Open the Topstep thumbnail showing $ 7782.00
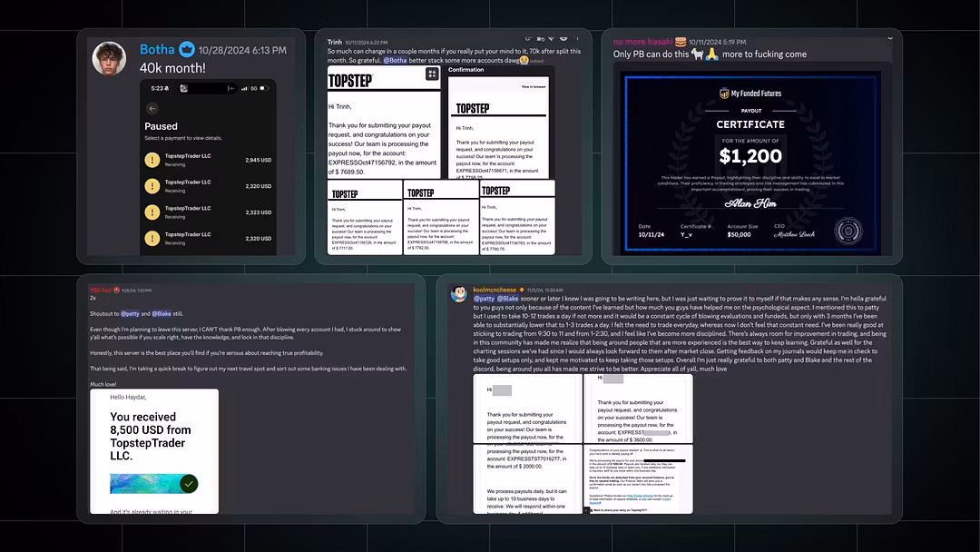Viewport: 980px width, 552px height. (x=441, y=218)
